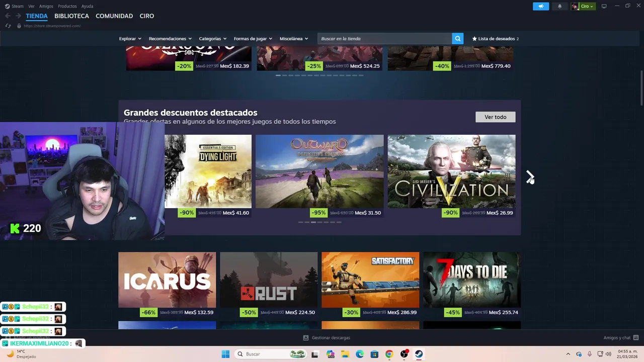Open Amigos y chat

click(621, 338)
